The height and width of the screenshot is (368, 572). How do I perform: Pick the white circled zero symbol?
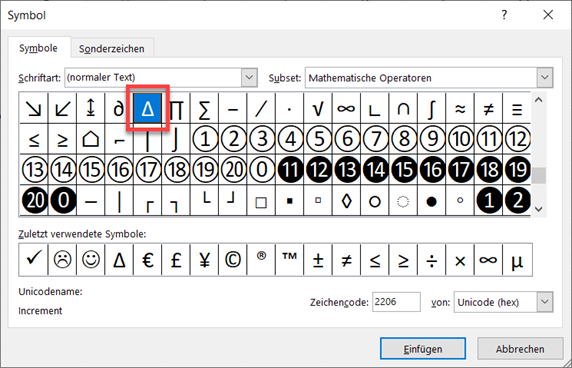tap(261, 170)
